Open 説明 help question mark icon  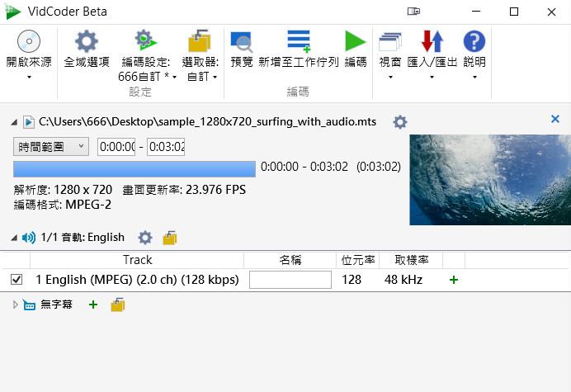(x=474, y=41)
